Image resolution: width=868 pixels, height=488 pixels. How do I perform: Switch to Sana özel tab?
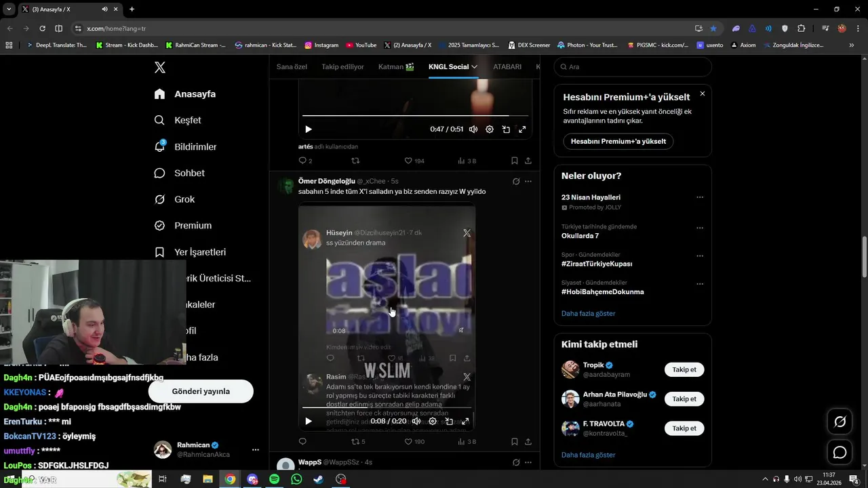point(292,66)
